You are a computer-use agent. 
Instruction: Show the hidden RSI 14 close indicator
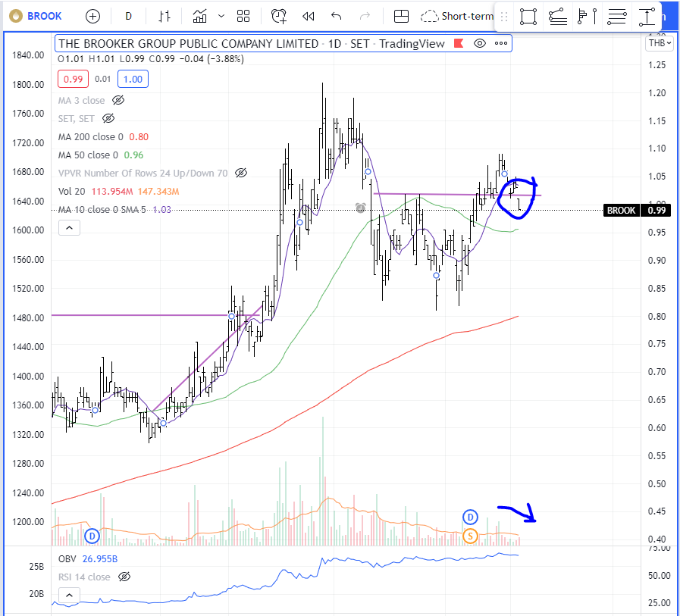coord(124,577)
